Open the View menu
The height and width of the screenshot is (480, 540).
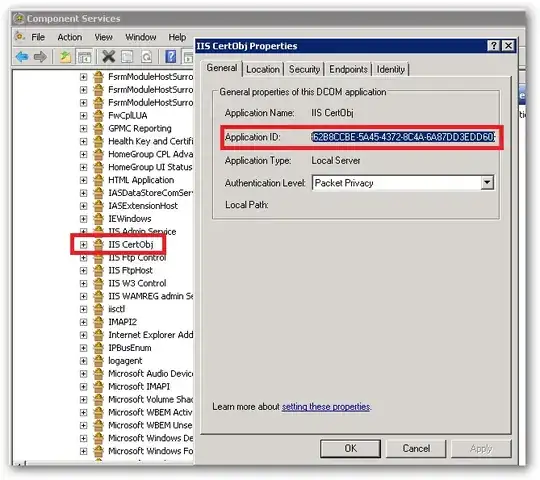coord(103,37)
